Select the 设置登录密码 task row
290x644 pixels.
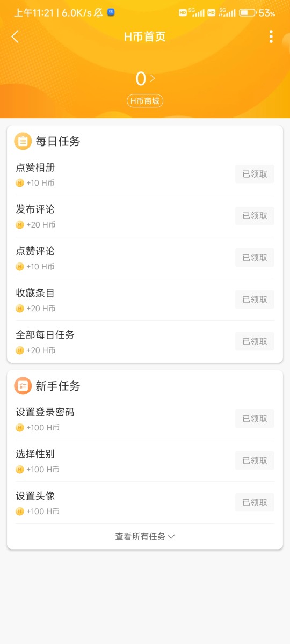pos(145,419)
